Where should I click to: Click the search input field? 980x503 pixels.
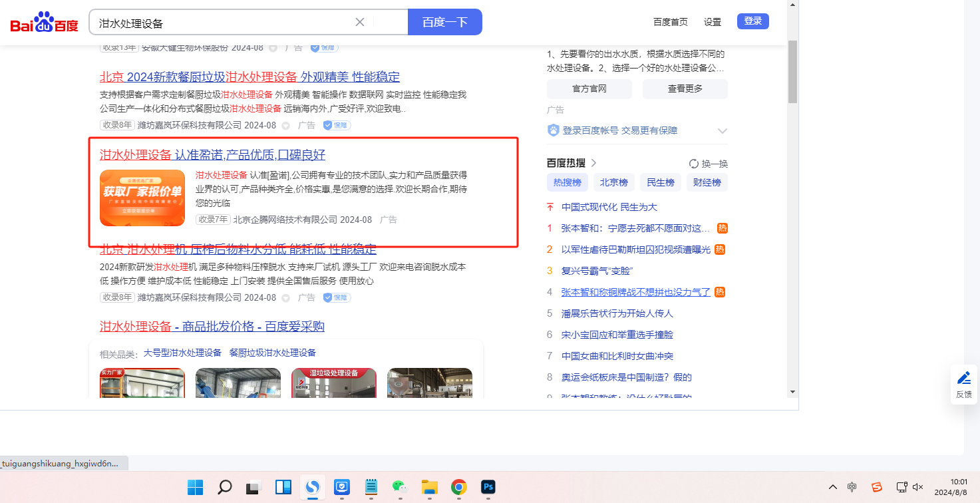223,23
